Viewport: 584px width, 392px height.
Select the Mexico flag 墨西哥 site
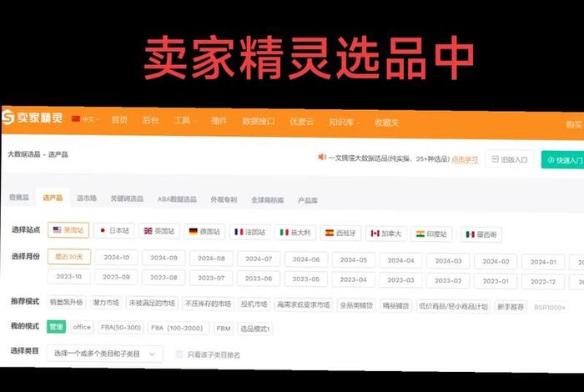[481, 234]
